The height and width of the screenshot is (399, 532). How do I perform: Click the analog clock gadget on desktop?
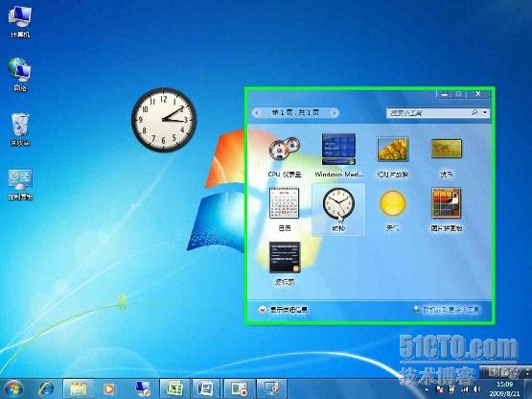pyautogui.click(x=164, y=120)
